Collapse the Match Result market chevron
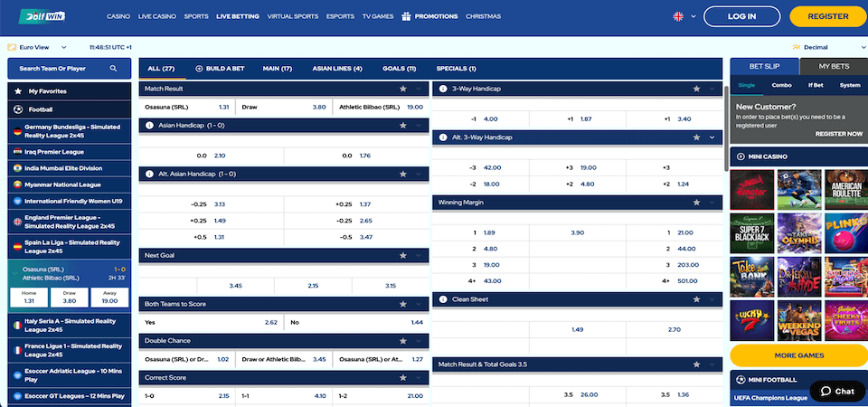Screen dimensions: 868x407 pyautogui.click(x=419, y=89)
